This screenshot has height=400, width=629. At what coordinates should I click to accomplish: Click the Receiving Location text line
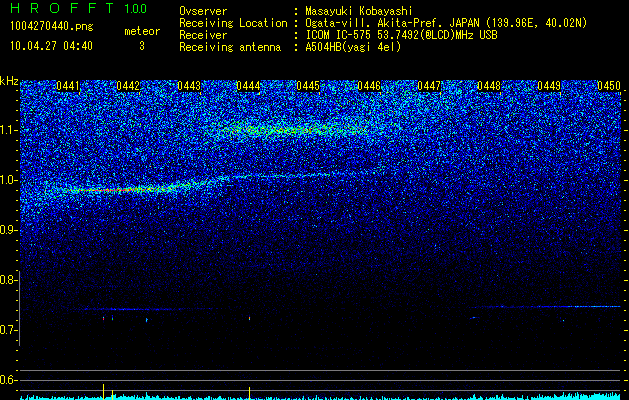[x=383, y=23]
